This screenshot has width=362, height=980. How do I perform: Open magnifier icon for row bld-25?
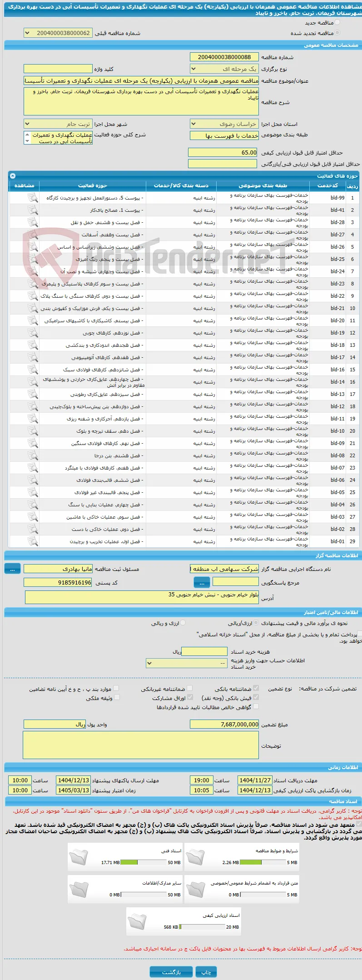[33, 259]
